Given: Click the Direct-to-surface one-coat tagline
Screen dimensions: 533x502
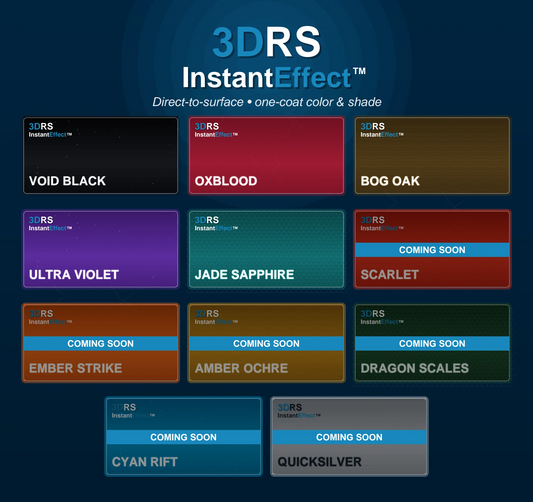Looking at the screenshot, I should tap(267, 102).
